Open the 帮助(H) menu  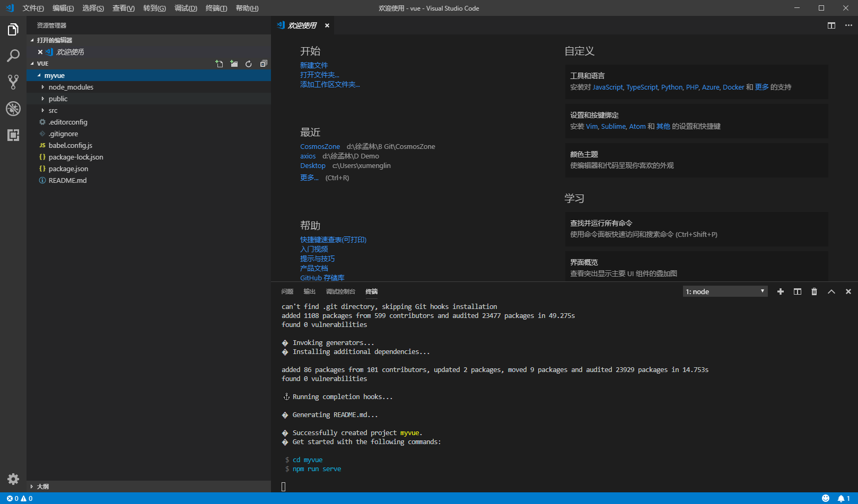[x=247, y=8]
